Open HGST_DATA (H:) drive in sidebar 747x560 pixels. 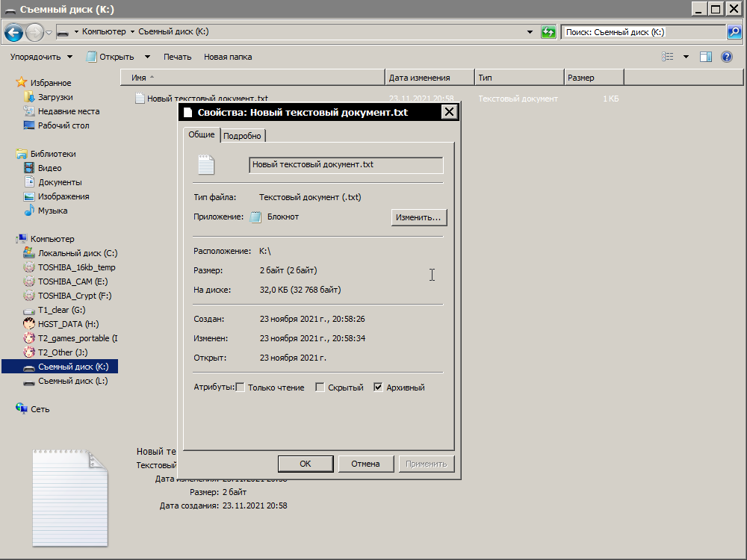point(69,324)
